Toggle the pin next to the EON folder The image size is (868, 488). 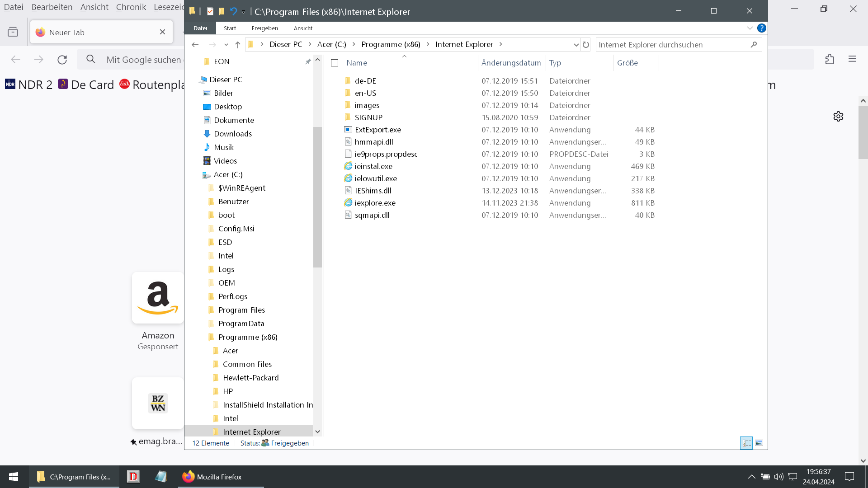(x=308, y=61)
